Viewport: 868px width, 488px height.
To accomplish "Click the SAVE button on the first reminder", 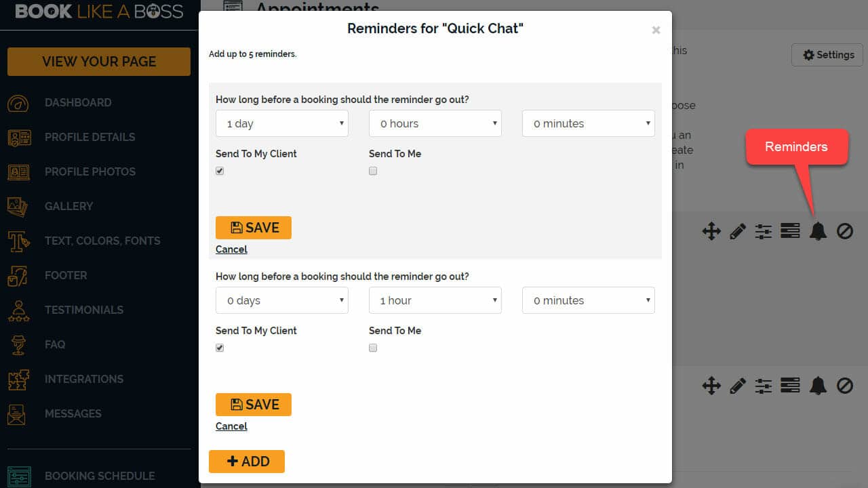I will pos(253,228).
